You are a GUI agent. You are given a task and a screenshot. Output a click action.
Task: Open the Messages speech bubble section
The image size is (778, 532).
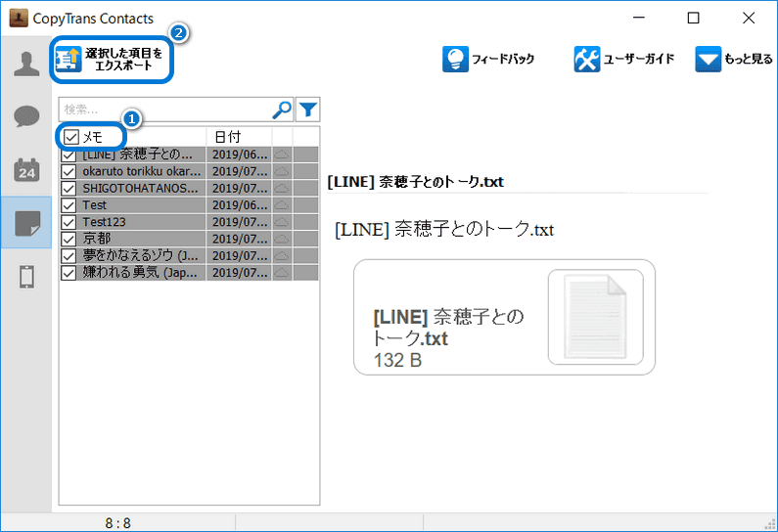tap(26, 117)
